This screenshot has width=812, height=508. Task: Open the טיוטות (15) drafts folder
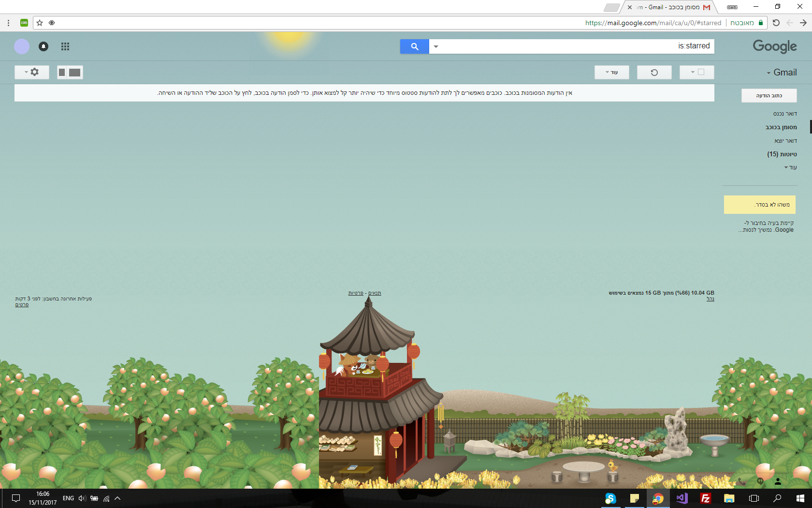tap(782, 154)
